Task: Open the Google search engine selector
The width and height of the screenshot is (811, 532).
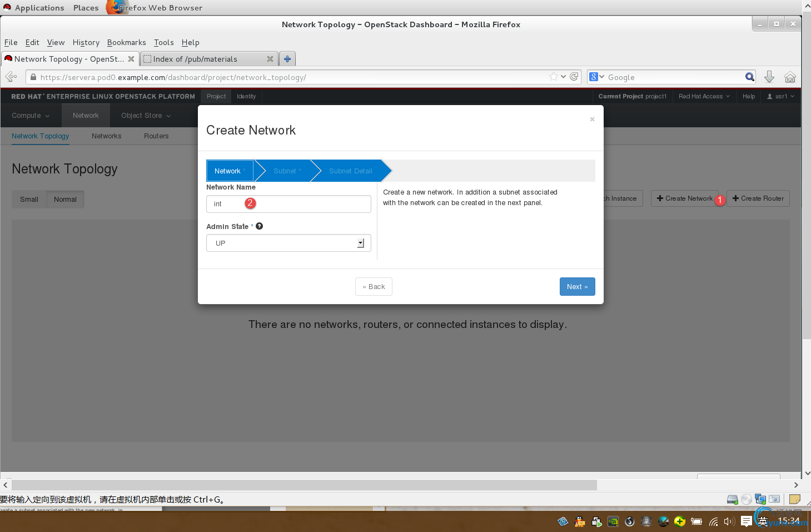Action: coord(597,77)
